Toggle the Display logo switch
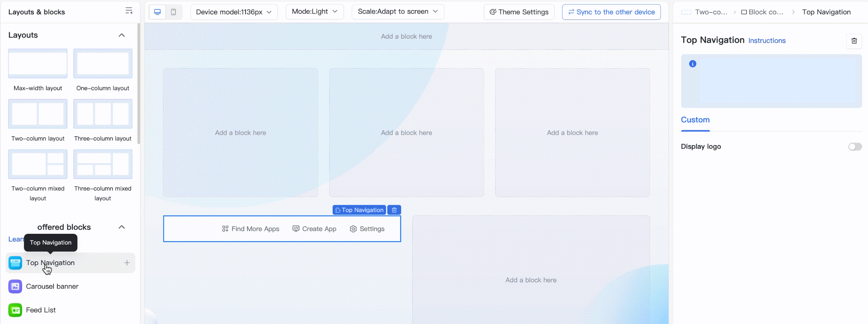Image resolution: width=868 pixels, height=324 pixels. [x=855, y=147]
